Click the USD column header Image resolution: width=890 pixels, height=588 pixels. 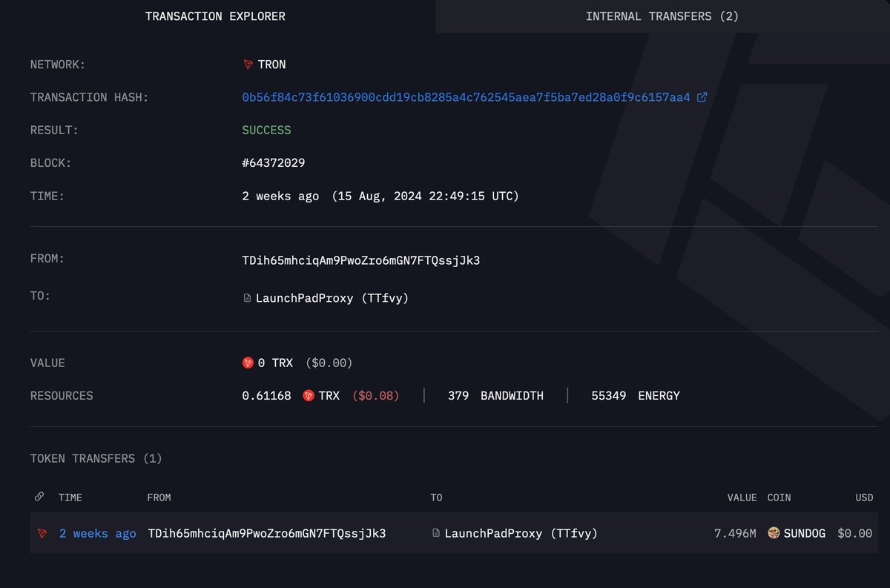(864, 498)
